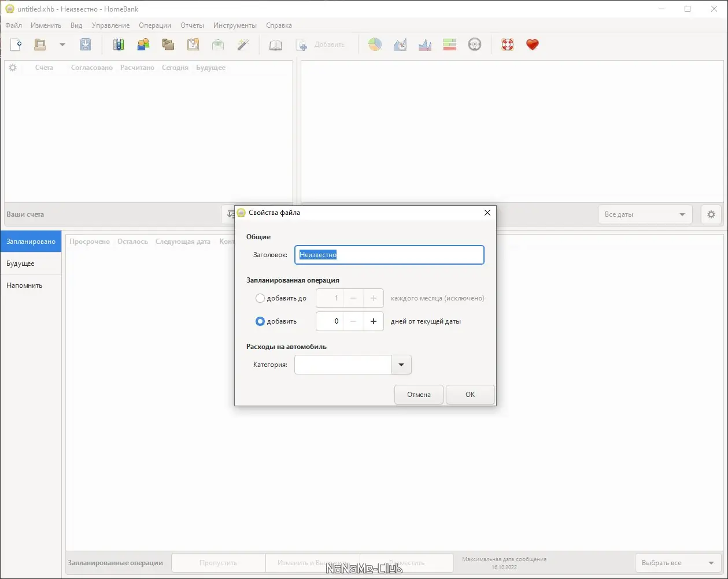Sort by the Счета column header
Image resolution: width=728 pixels, height=579 pixels.
click(x=44, y=68)
